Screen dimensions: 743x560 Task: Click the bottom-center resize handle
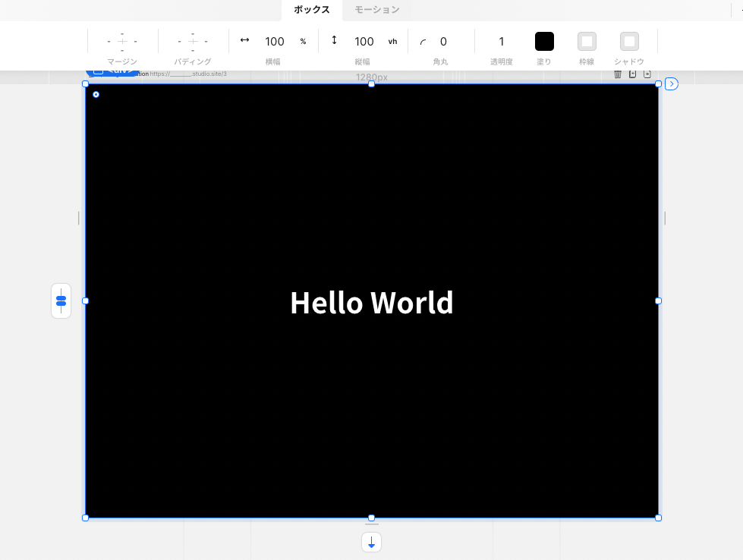[372, 518]
